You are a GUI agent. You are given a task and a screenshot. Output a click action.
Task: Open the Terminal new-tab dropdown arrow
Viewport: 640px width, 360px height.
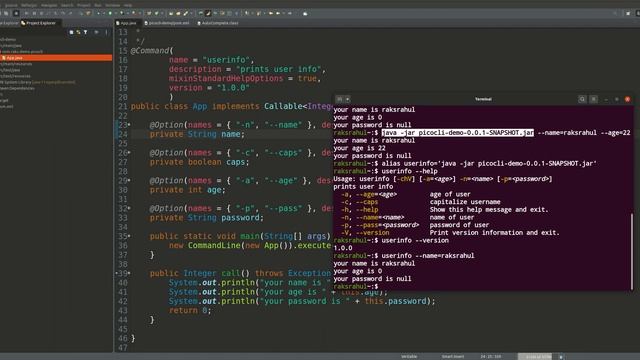pos(347,99)
